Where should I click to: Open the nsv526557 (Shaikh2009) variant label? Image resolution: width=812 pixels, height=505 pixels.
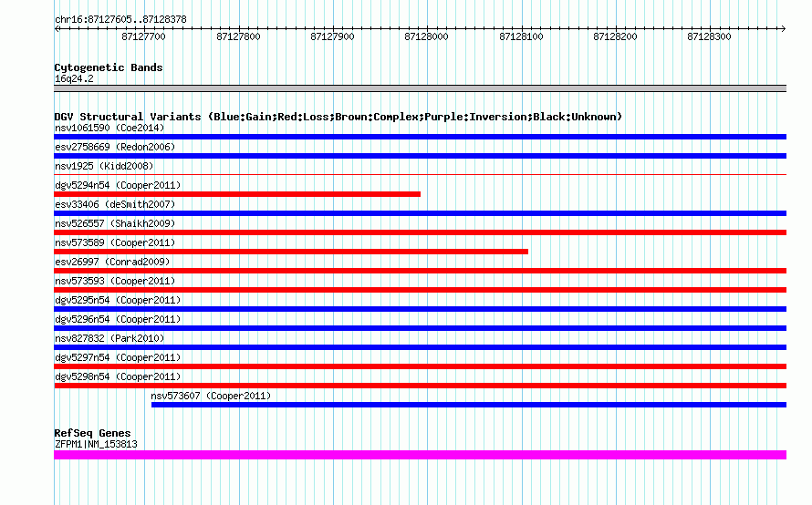[x=115, y=223]
